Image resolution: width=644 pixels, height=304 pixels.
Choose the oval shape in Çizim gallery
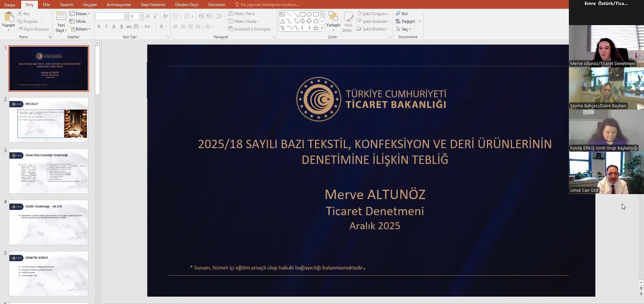(309, 14)
